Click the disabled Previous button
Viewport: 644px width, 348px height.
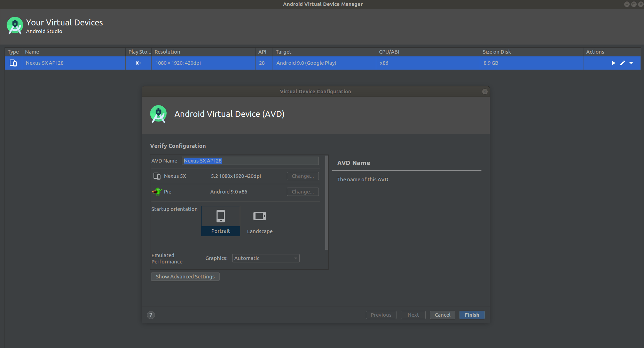[x=381, y=315]
